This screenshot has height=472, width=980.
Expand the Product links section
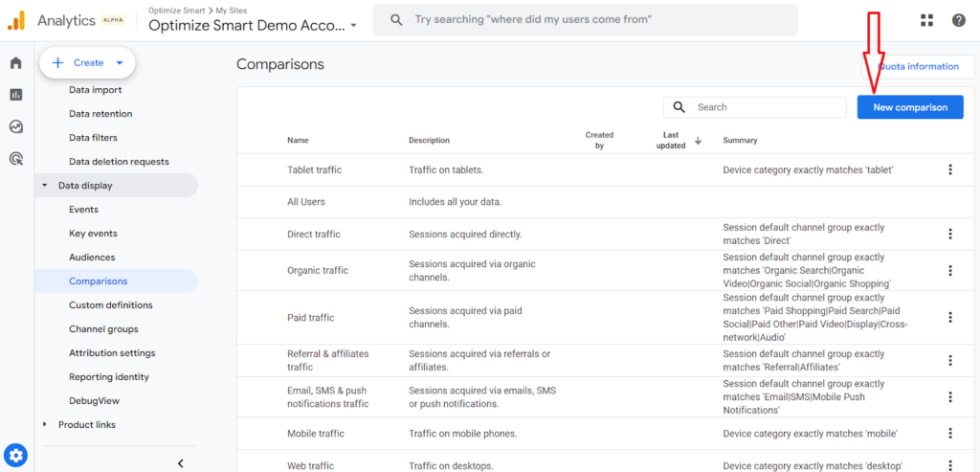44,424
